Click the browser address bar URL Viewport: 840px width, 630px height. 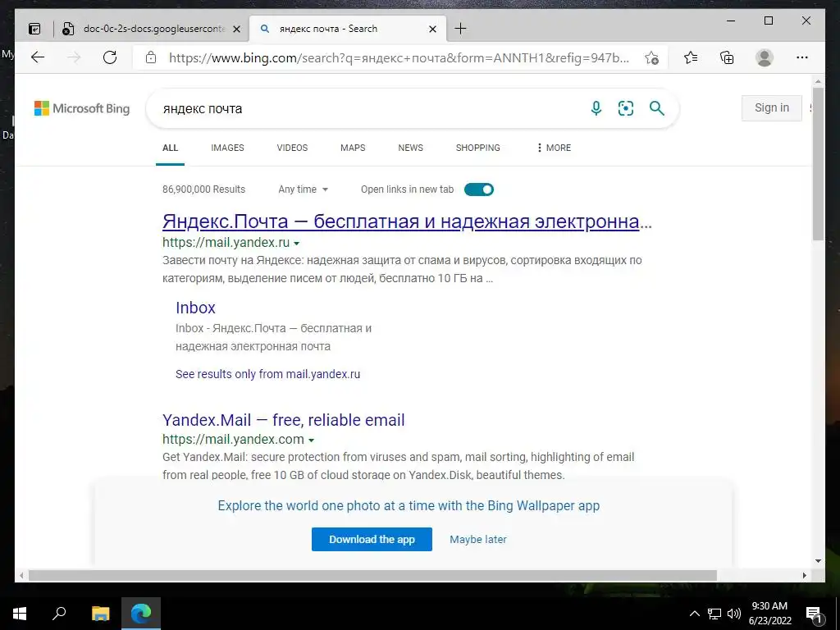(x=399, y=58)
